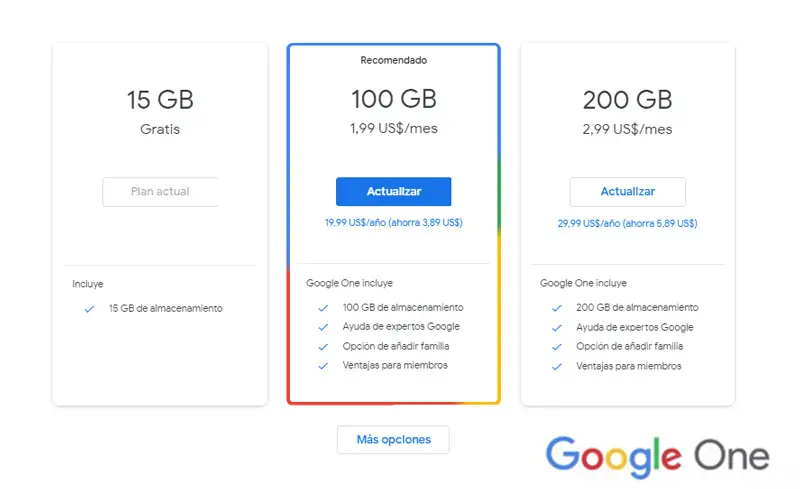Open Más opciones for more plans
Screen dimensions: 800x489
pos(393,439)
